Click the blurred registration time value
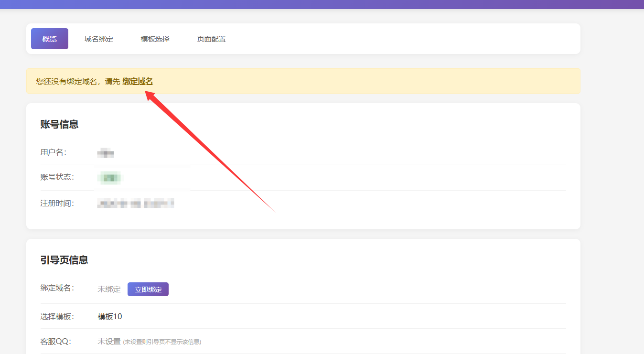The width and height of the screenshot is (644, 354). pyautogui.click(x=135, y=204)
